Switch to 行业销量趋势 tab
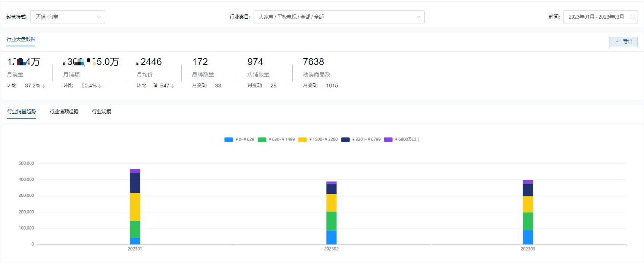This screenshot has height=263, width=644. [x=22, y=111]
